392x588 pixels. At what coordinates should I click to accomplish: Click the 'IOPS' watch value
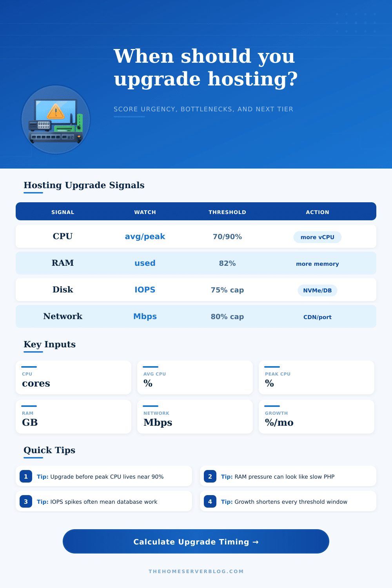click(145, 290)
